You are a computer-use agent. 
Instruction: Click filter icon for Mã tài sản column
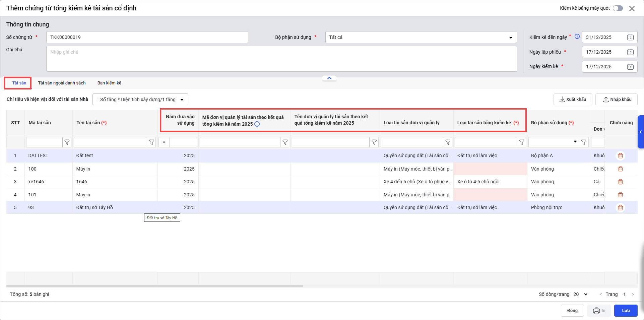[x=67, y=142]
